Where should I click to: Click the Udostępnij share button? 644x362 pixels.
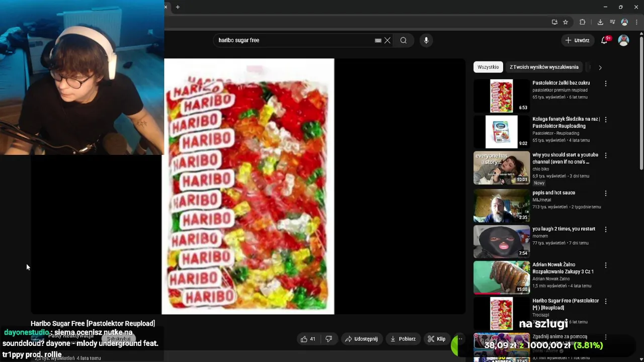(361, 339)
